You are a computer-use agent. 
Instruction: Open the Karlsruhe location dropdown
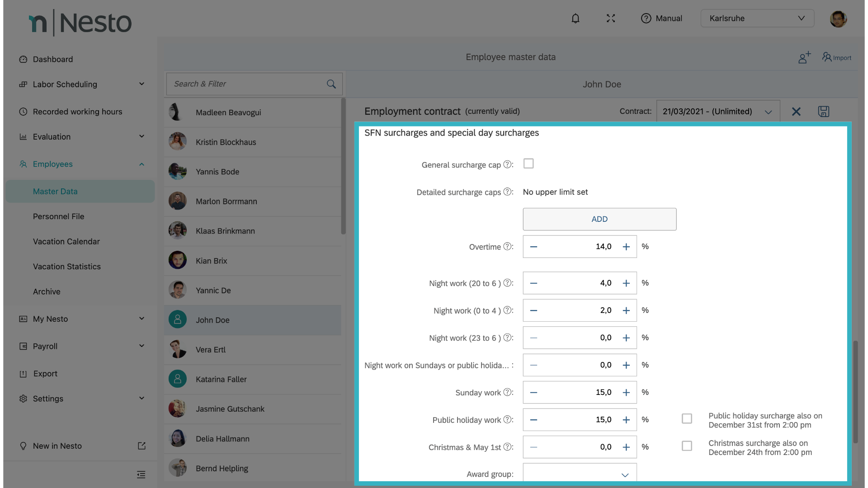click(x=757, y=19)
